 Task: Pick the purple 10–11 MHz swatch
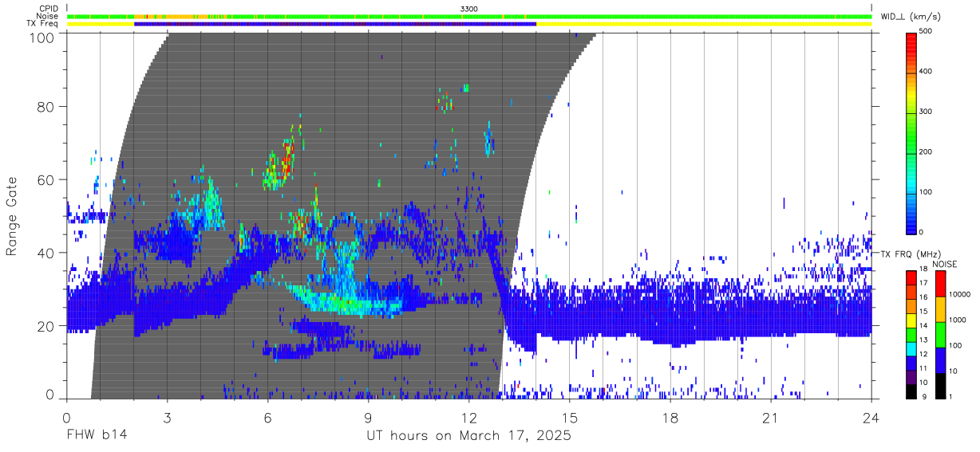(911, 375)
